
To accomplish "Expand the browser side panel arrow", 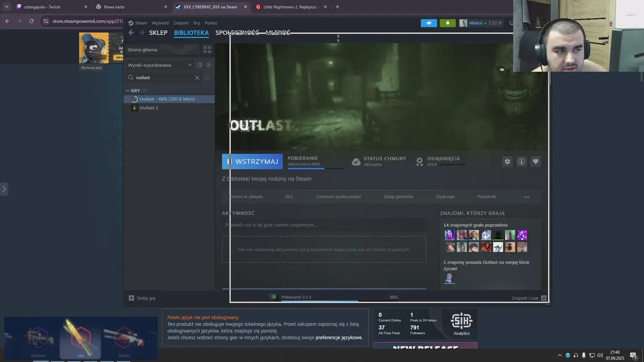I will click(x=4, y=189).
